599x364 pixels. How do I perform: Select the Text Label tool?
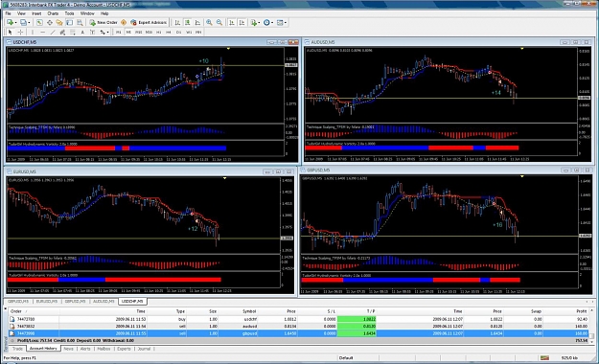(x=92, y=32)
